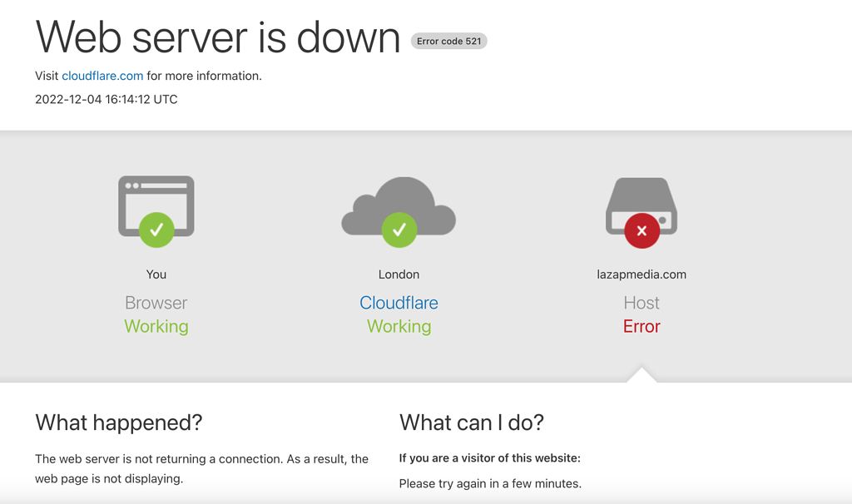Select the 'You' label under the browser icon
852x504 pixels.
click(156, 274)
